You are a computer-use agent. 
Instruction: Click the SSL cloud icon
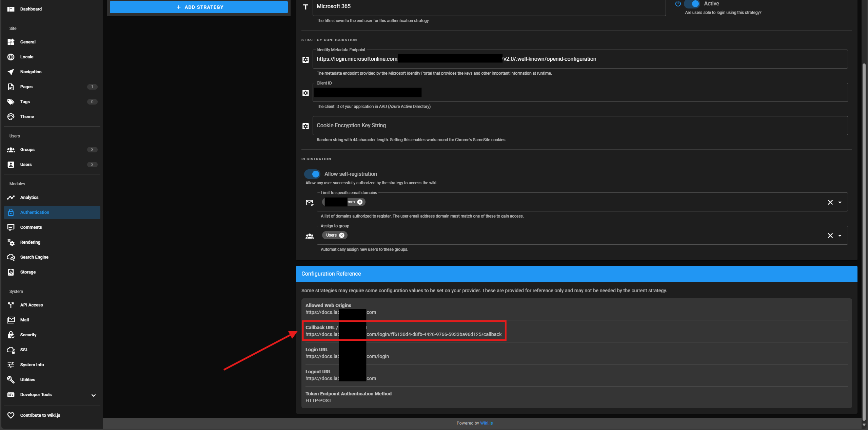[11, 350]
